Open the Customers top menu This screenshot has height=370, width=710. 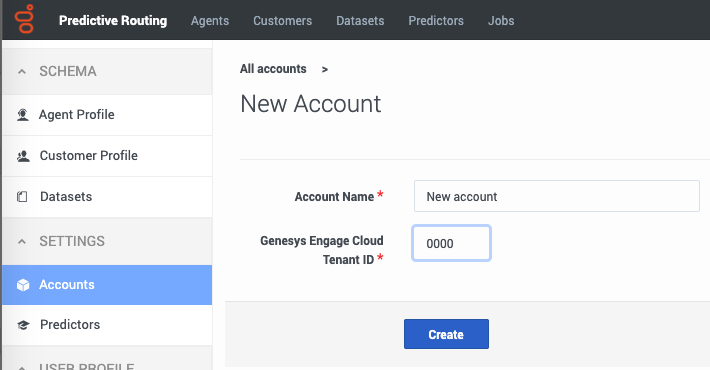tap(283, 21)
